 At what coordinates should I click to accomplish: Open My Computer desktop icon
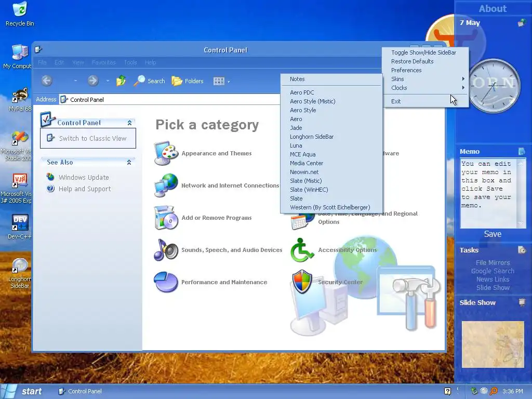pos(19,57)
